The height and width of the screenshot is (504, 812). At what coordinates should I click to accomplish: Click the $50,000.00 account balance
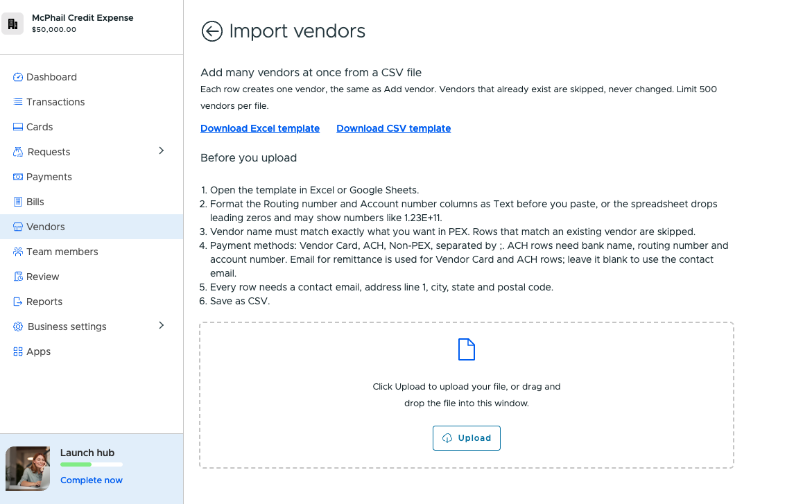(x=54, y=30)
